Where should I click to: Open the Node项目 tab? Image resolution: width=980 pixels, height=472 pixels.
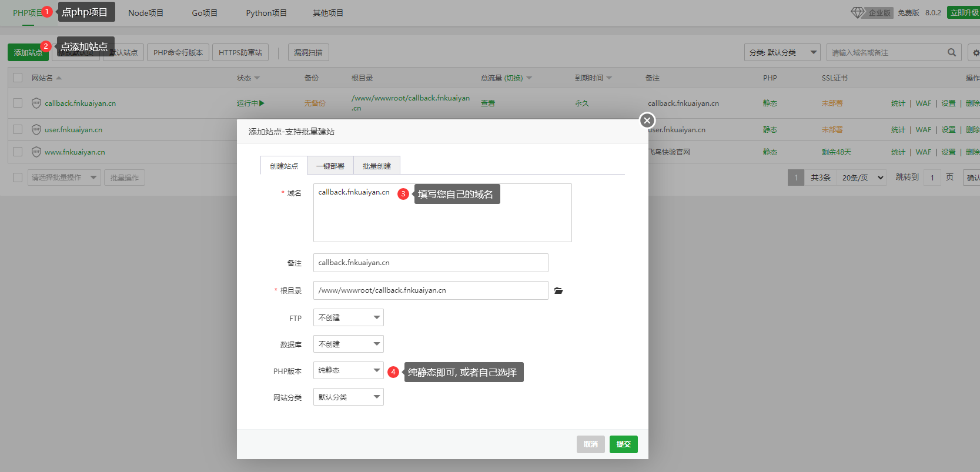tap(146, 13)
